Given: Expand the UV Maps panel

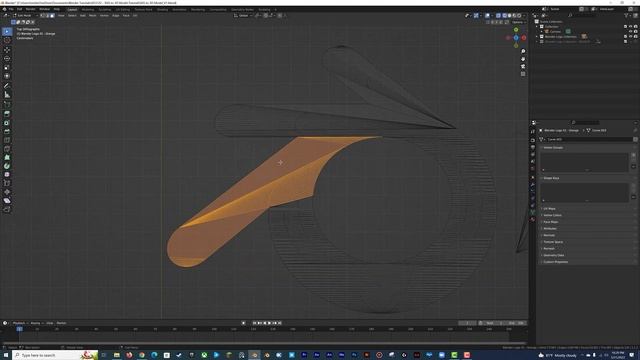Looking at the screenshot, I should 549,209.
